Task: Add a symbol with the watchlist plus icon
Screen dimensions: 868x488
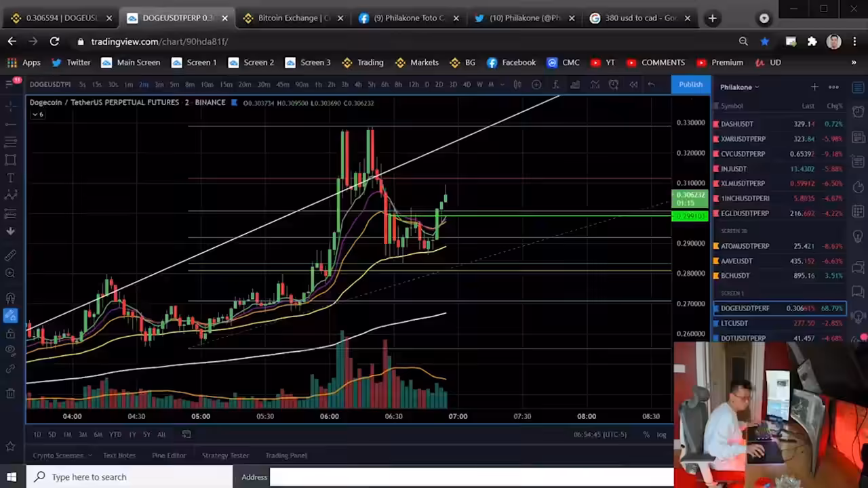Action: (x=814, y=87)
